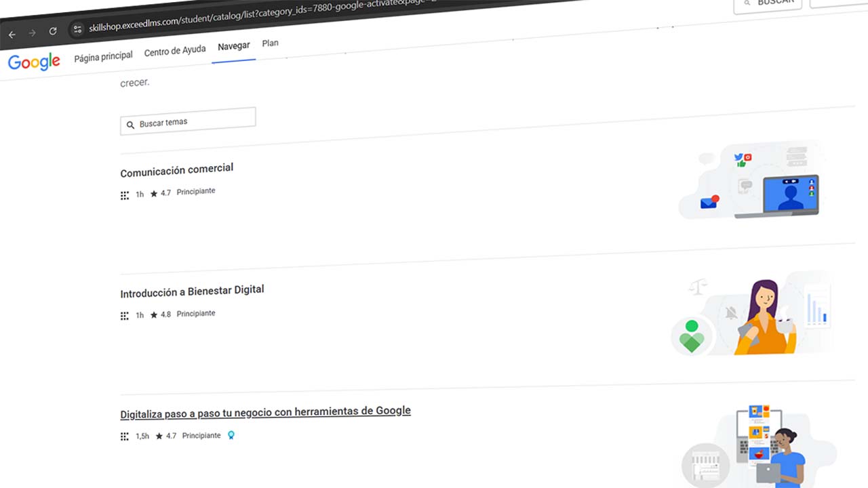This screenshot has height=488, width=868.
Task: Click the grid icon next to the 1h duration
Action: 125,195
